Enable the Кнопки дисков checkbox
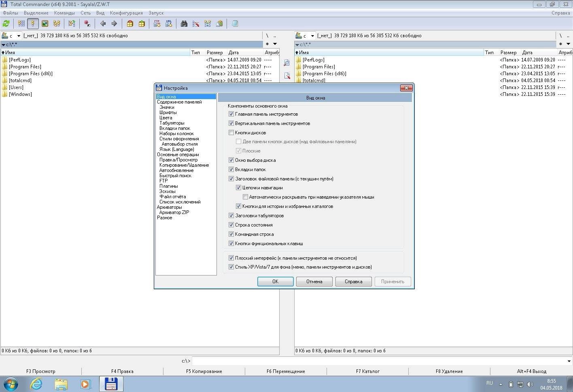The image size is (573, 392). point(231,133)
